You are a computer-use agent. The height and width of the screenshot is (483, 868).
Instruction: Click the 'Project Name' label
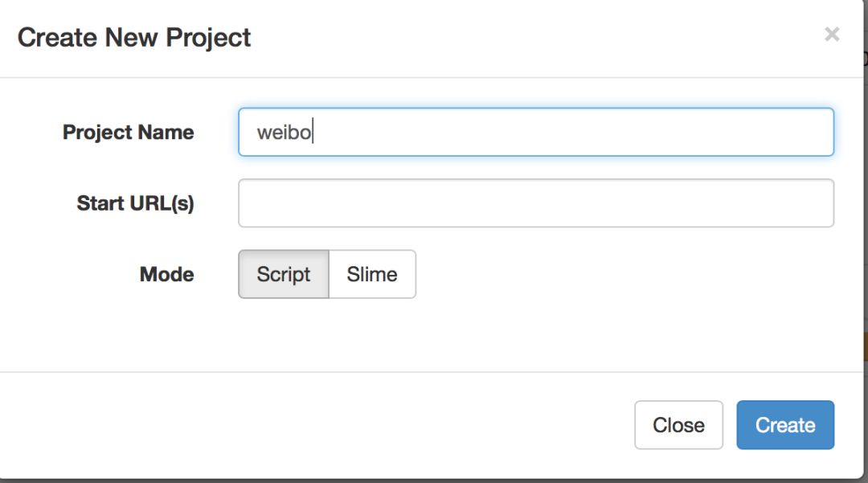click(129, 133)
